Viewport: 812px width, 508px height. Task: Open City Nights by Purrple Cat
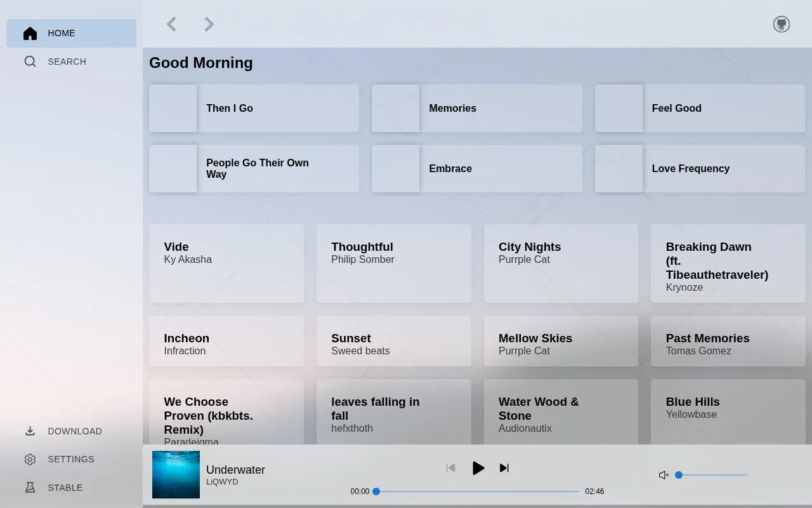point(561,264)
